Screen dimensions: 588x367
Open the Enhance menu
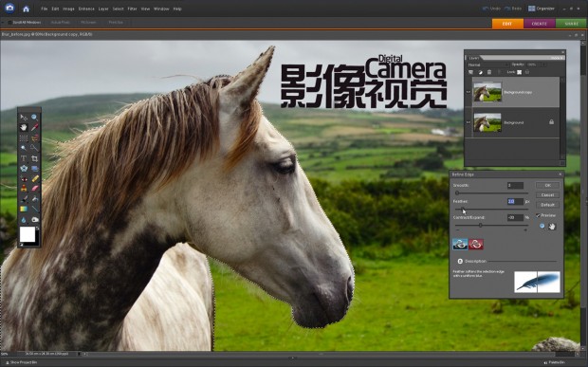(86, 9)
